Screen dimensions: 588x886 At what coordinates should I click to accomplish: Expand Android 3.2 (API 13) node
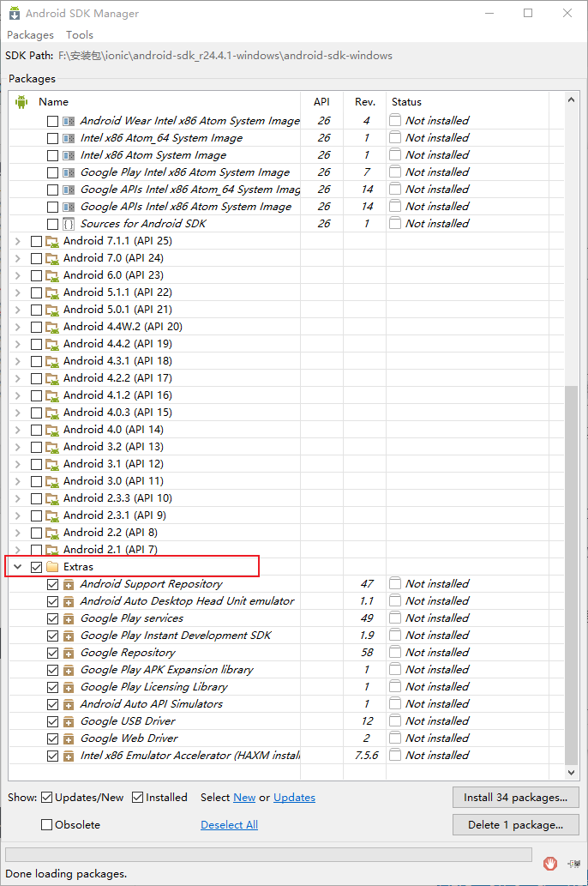pyautogui.click(x=17, y=447)
